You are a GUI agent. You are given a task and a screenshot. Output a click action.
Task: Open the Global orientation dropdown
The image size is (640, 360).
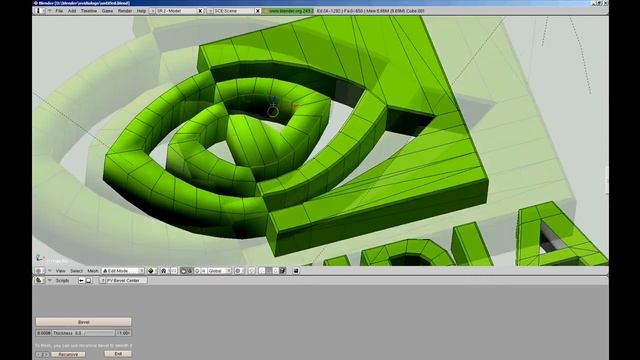coord(219,271)
